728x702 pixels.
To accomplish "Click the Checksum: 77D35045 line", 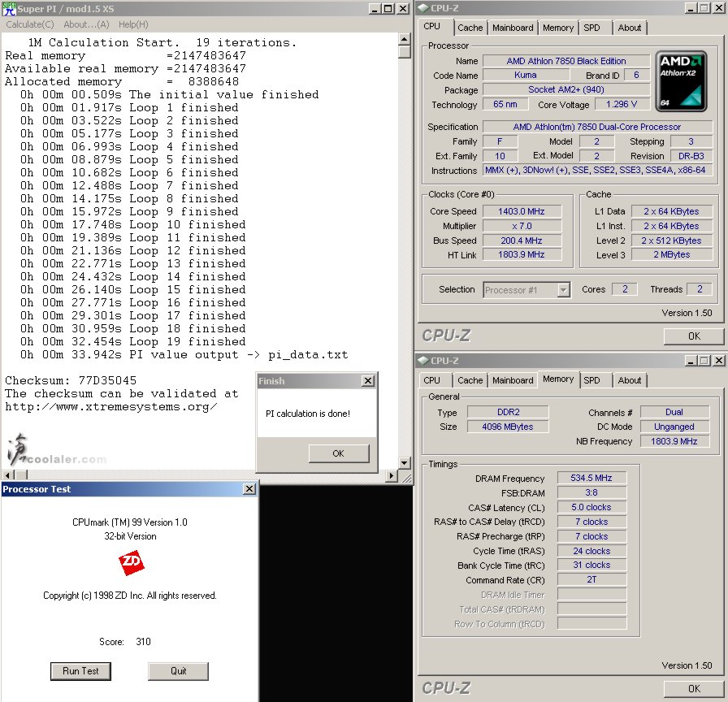I will [71, 381].
